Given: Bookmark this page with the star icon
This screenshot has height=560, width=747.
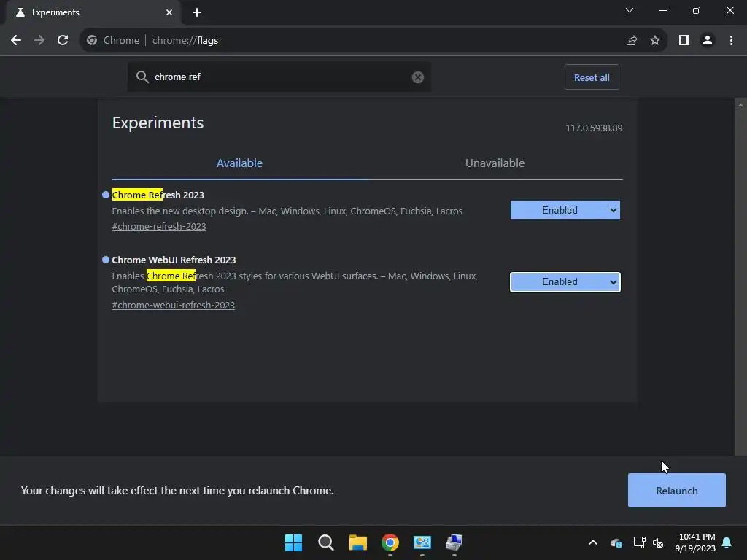Looking at the screenshot, I should pyautogui.click(x=655, y=41).
